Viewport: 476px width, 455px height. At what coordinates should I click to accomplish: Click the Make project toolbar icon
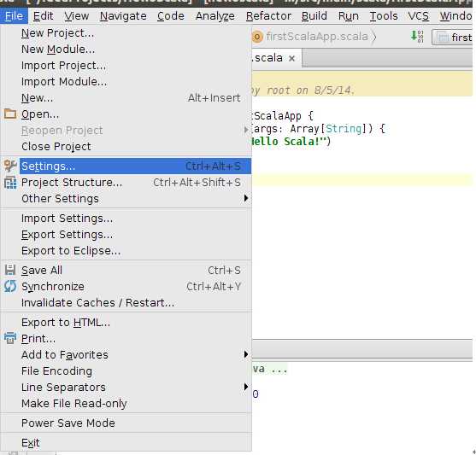click(x=417, y=36)
